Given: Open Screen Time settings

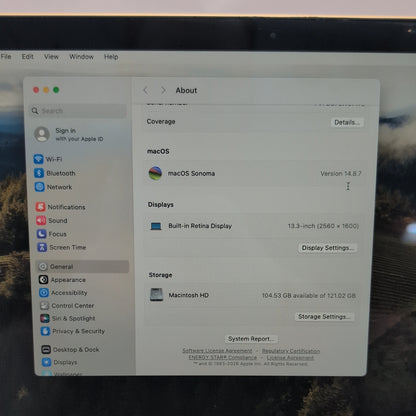Looking at the screenshot, I should (x=62, y=247).
